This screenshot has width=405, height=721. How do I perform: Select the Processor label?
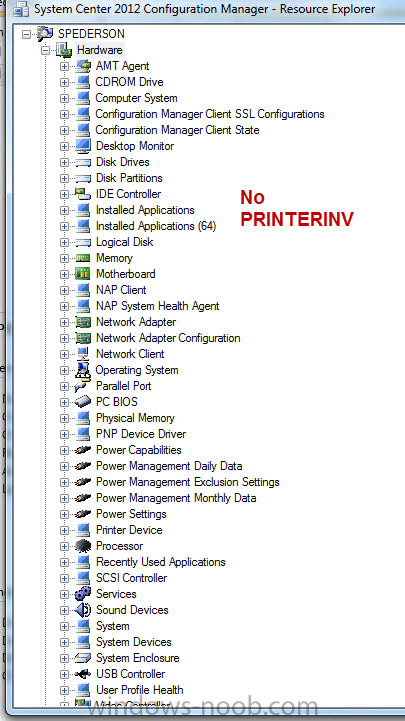pyautogui.click(x=119, y=546)
